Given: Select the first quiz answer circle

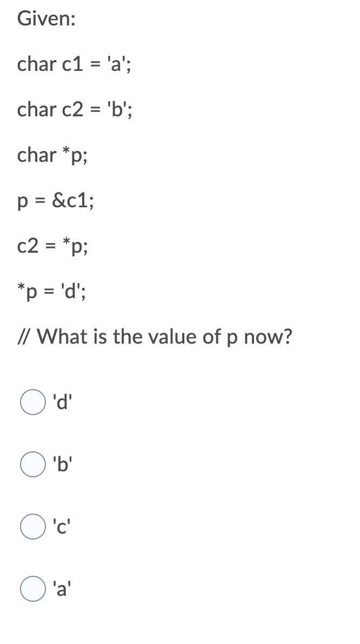Looking at the screenshot, I should tap(32, 402).
